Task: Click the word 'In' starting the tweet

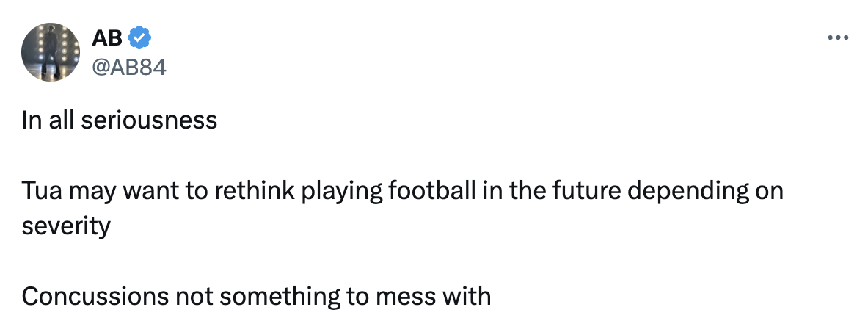Action: point(30,120)
